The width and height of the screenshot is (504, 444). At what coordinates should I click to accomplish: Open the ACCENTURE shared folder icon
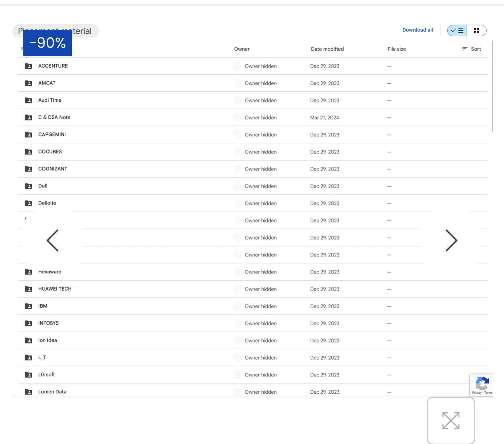click(x=29, y=66)
